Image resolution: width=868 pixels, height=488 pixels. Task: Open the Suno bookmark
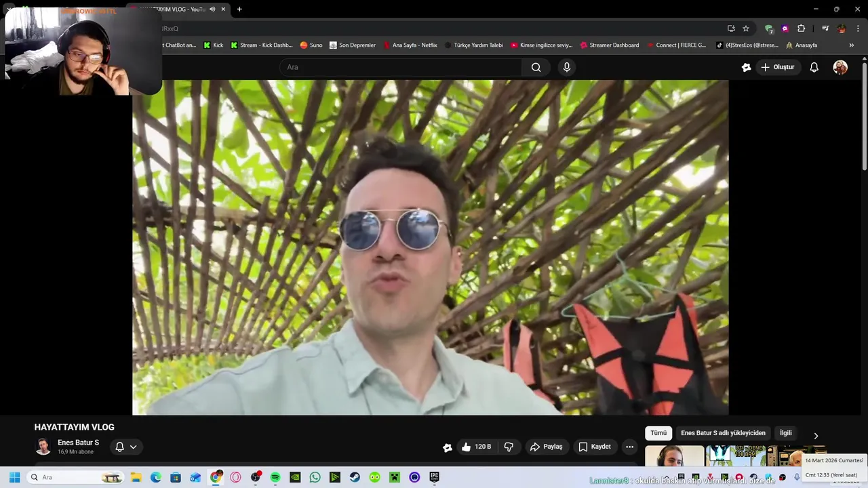click(311, 45)
